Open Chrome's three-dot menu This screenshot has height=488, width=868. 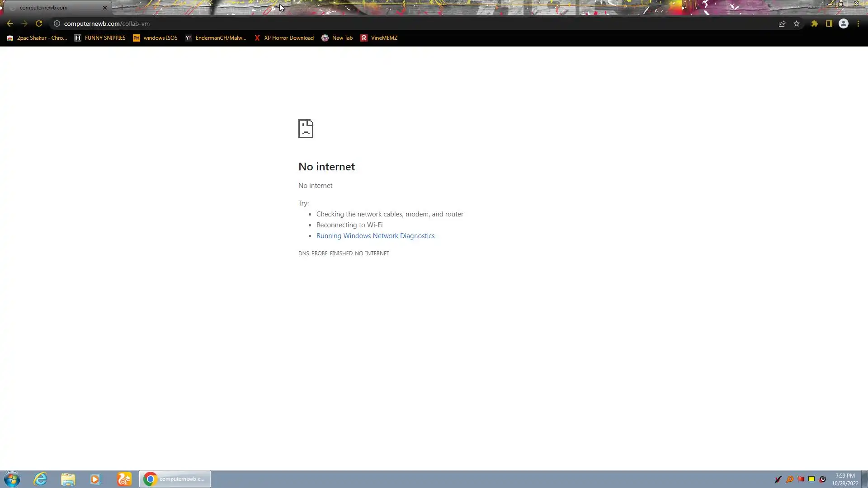tap(858, 23)
